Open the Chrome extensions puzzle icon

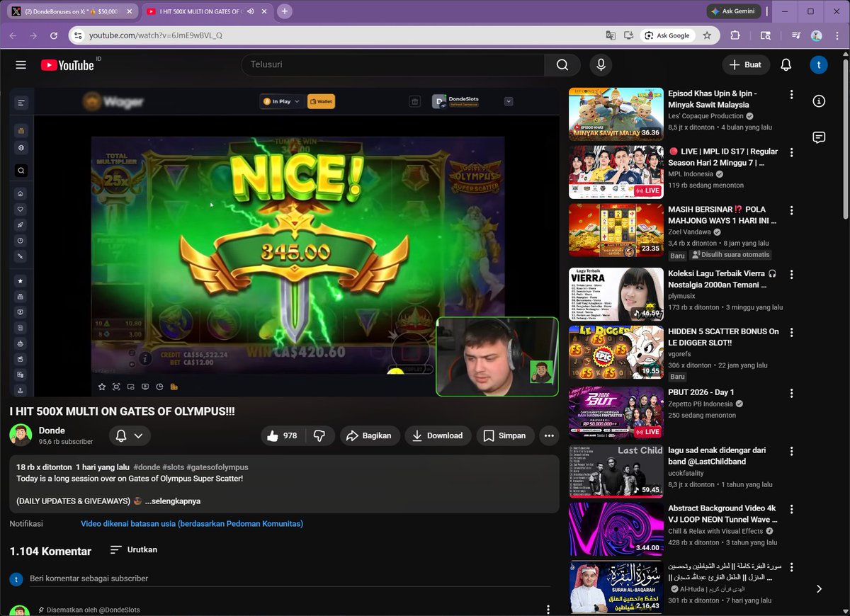(x=735, y=35)
